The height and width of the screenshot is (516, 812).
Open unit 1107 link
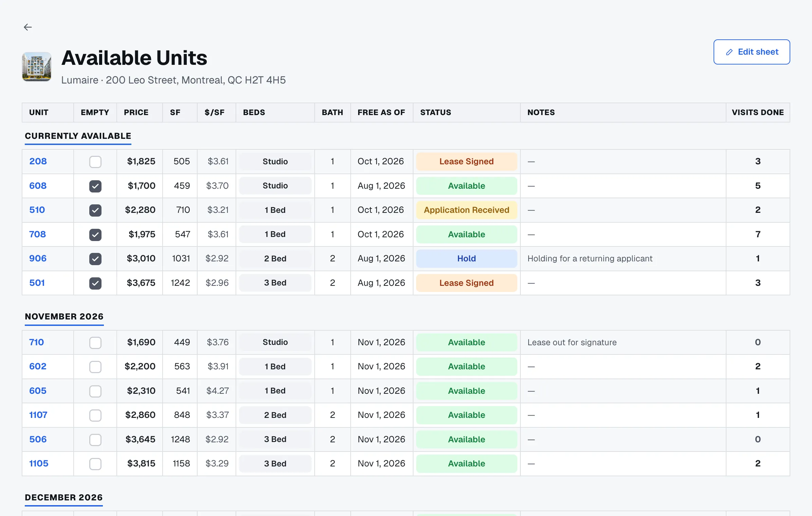38,415
